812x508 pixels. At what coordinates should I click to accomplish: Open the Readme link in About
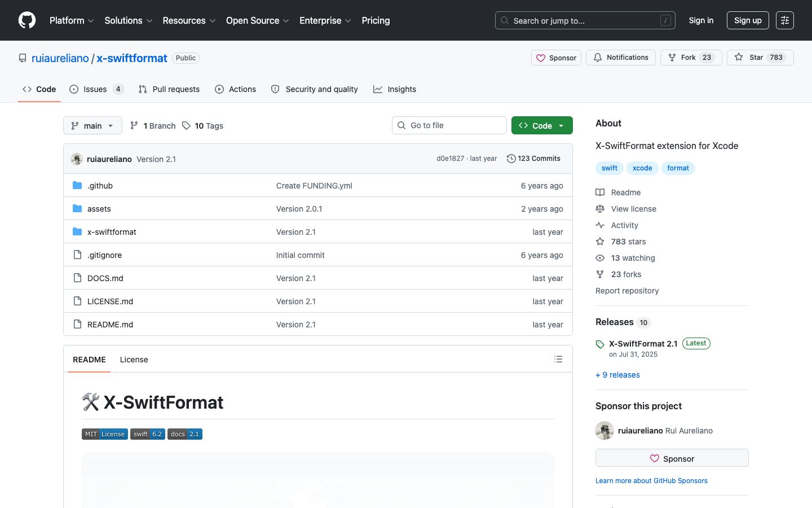pyautogui.click(x=619, y=192)
